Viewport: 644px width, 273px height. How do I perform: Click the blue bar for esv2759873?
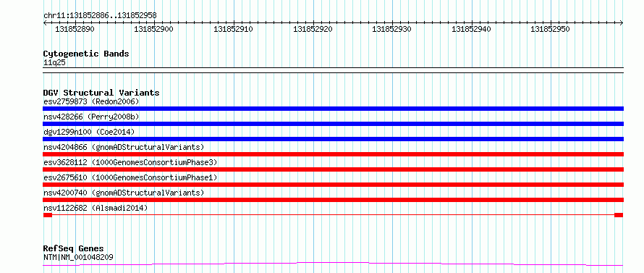point(333,109)
